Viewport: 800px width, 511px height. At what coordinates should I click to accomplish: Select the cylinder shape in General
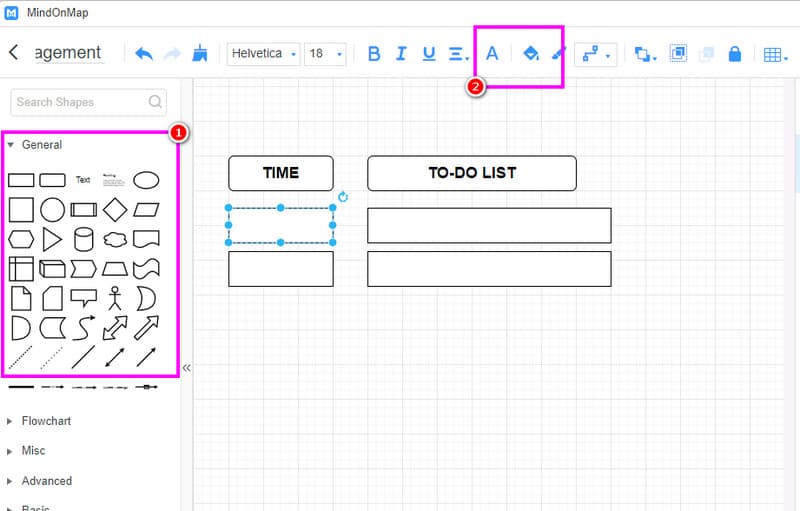(84, 239)
